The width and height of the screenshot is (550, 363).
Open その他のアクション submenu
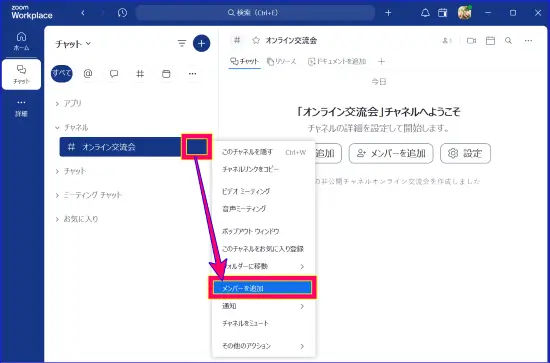264,346
